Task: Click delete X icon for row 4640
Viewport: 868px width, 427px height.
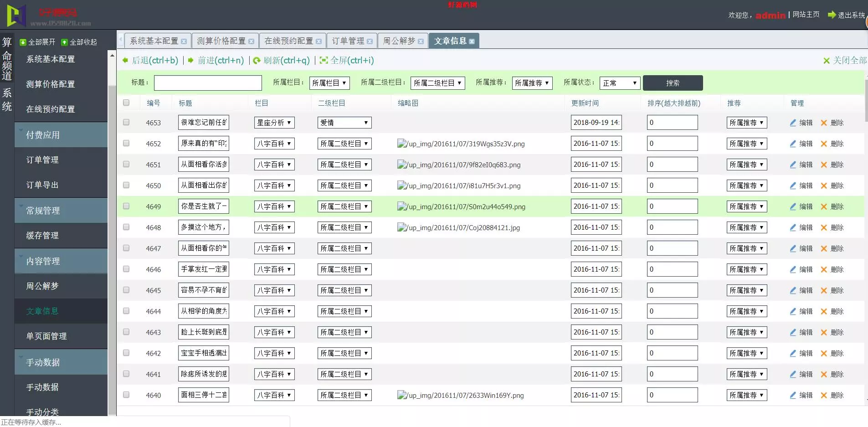Action: click(x=824, y=395)
